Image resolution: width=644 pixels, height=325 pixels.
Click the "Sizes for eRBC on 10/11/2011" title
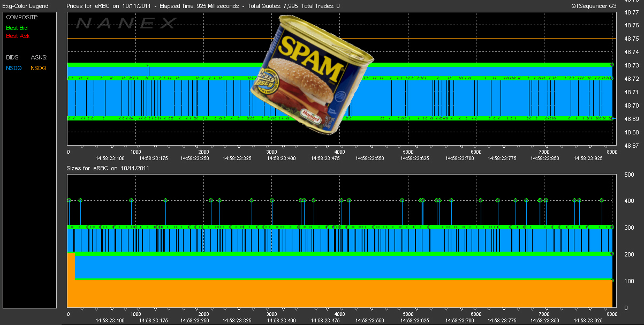(x=108, y=168)
